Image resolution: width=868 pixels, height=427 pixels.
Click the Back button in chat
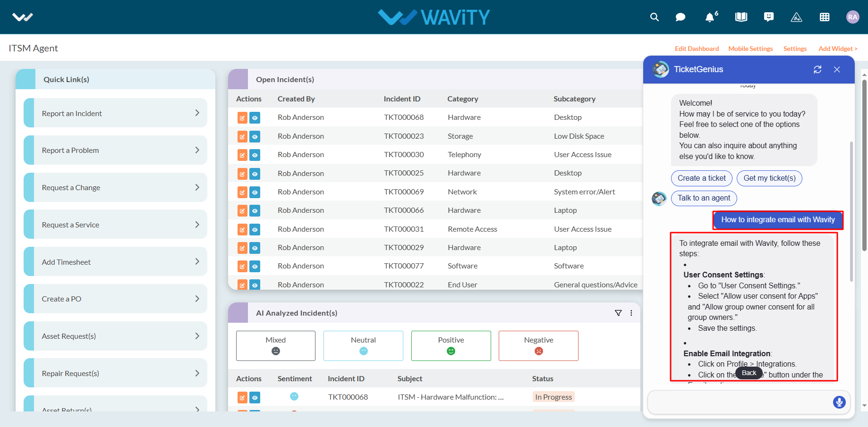click(x=749, y=373)
